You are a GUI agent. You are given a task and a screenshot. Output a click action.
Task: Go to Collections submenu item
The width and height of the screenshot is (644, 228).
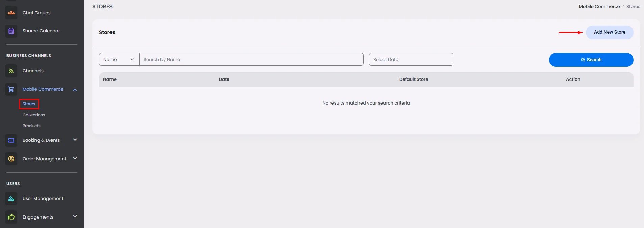(x=34, y=115)
